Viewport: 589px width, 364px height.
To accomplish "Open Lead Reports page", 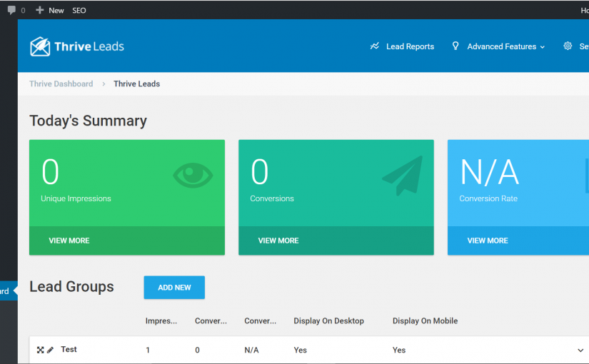I will point(410,46).
